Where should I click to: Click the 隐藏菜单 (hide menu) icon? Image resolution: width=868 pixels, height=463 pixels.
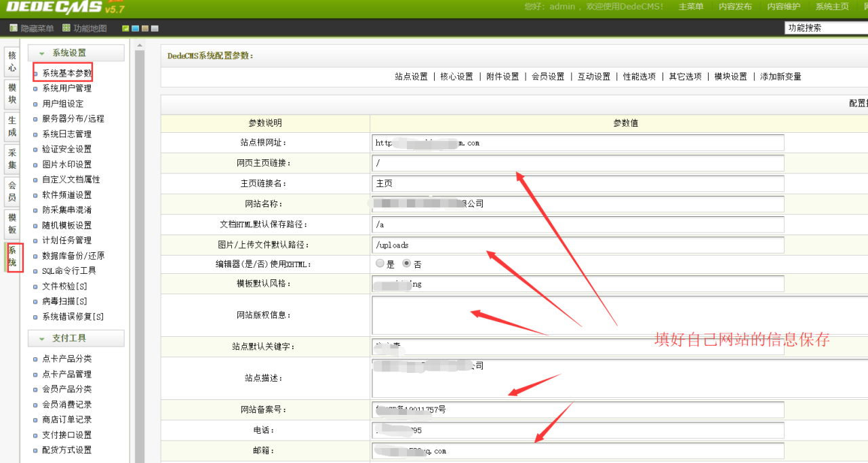click(14, 28)
